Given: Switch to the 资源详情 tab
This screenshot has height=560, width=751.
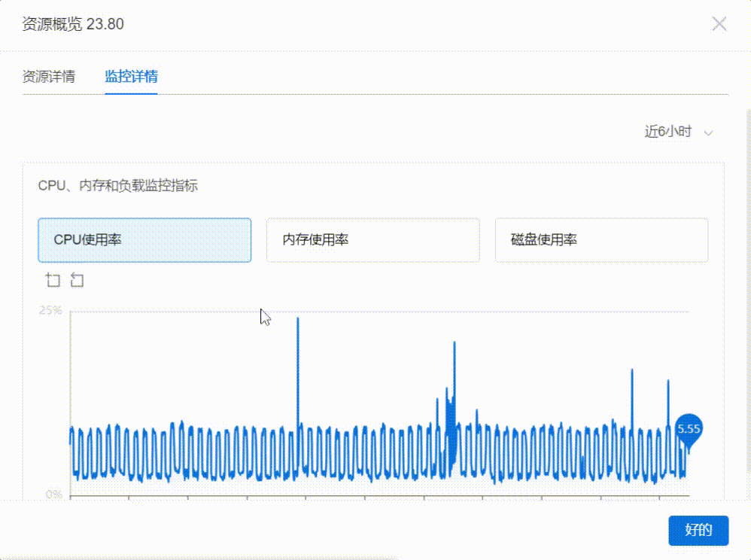Looking at the screenshot, I should coord(49,77).
